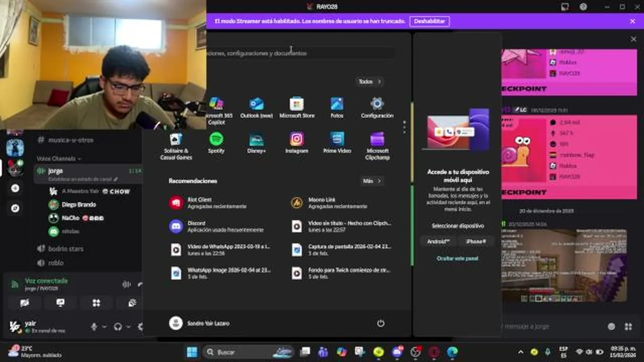Viewport: 644px width, 362px height.
Task: Open Spotify from pinned apps
Action: [x=216, y=143]
